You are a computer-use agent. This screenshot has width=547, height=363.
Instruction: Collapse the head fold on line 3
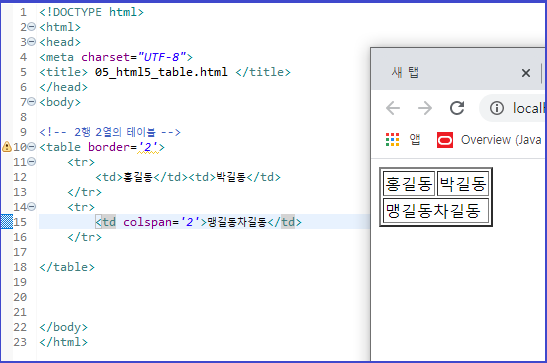pos(31,41)
